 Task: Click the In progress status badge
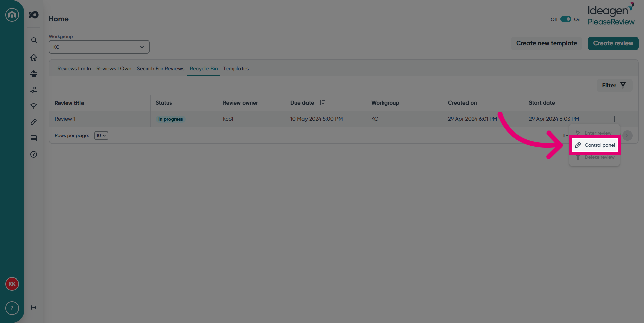(170, 119)
